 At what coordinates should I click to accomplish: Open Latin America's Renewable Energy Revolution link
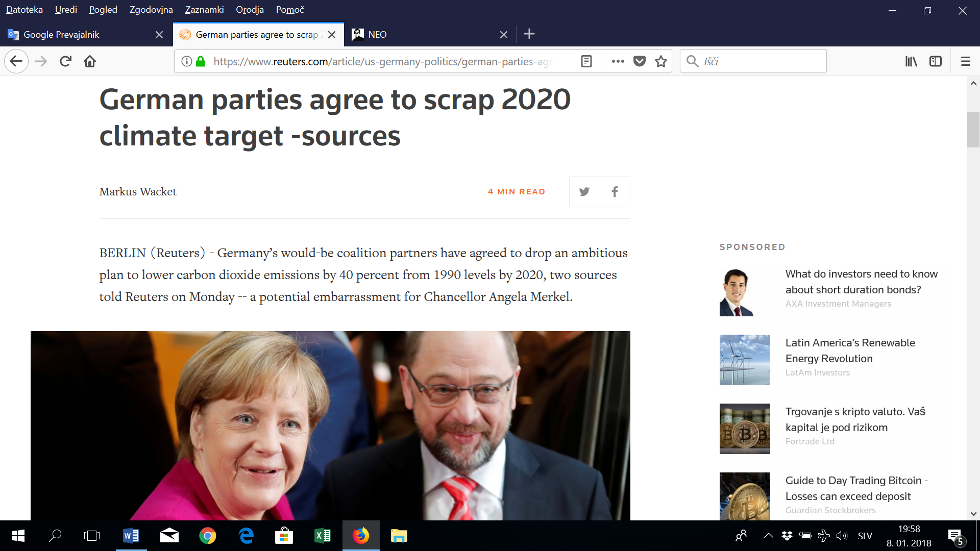pos(850,350)
